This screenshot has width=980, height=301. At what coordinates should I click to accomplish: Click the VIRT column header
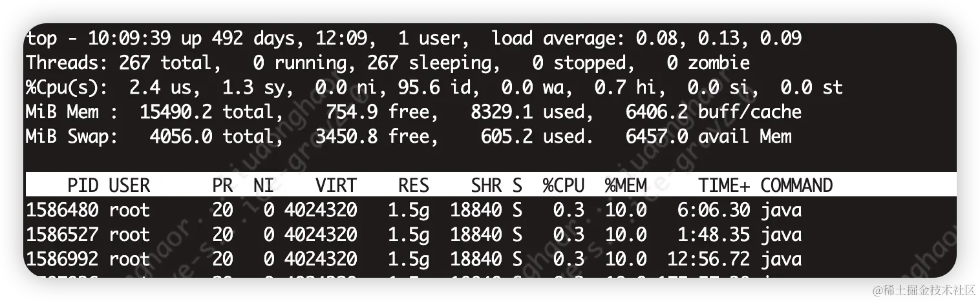coord(336,186)
